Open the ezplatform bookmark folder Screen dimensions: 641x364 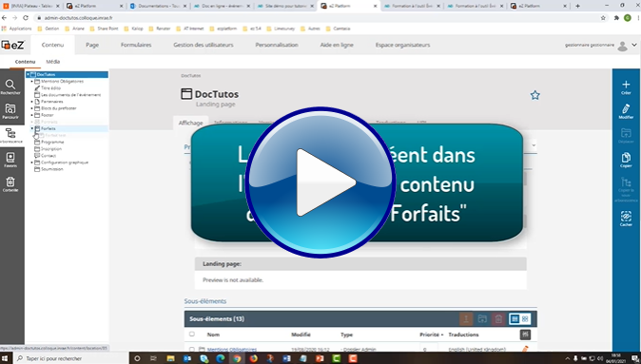tap(223, 29)
